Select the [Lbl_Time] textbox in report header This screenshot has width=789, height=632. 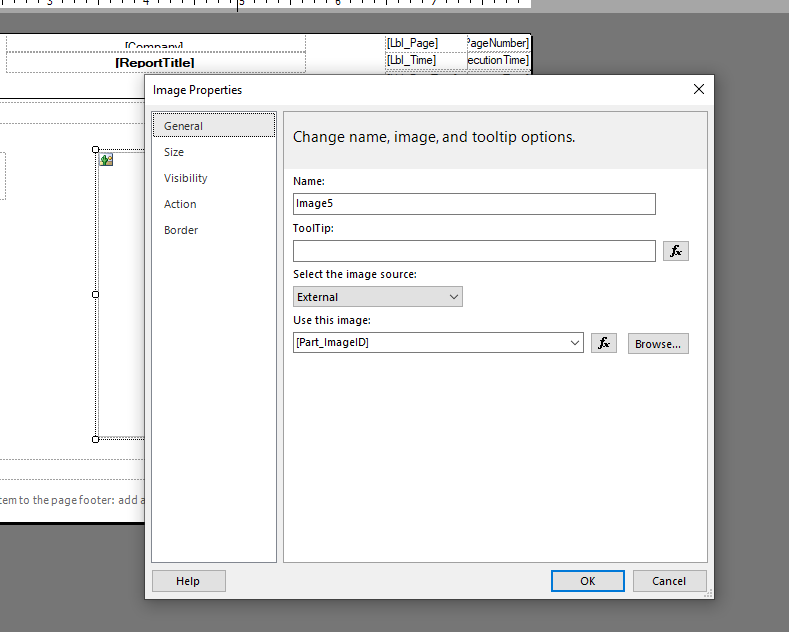pos(426,60)
